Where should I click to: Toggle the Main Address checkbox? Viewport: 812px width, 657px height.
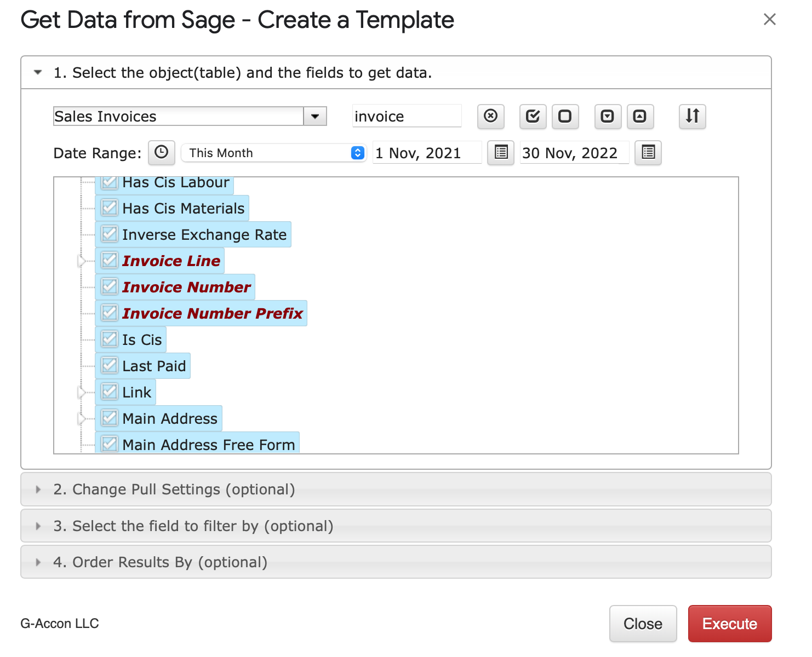110,418
